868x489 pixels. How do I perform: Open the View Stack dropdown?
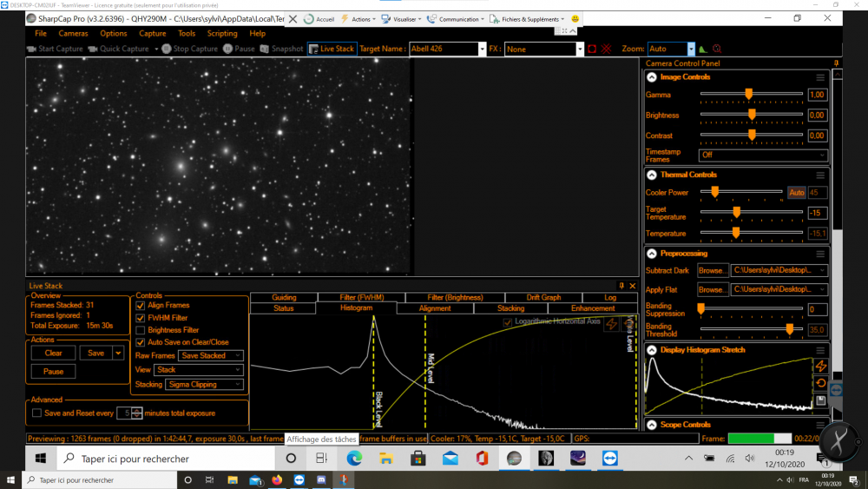(x=198, y=370)
